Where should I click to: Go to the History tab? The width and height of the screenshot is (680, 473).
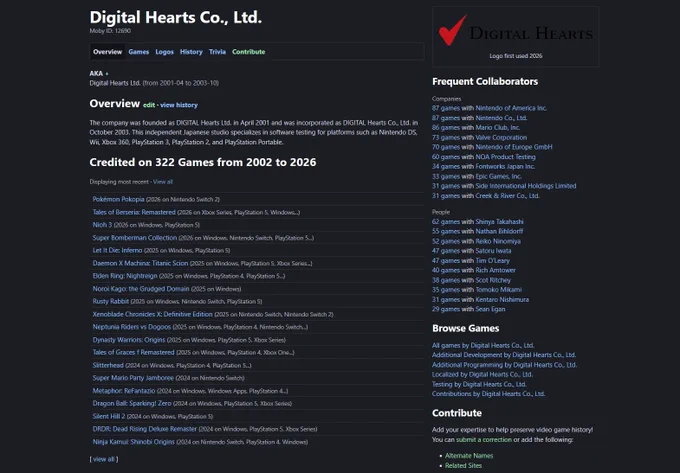pyautogui.click(x=191, y=52)
